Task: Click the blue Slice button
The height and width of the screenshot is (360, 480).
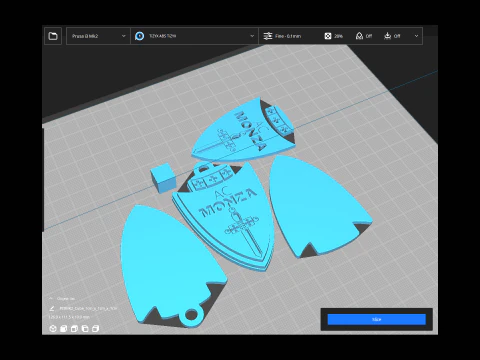Action: [377, 319]
